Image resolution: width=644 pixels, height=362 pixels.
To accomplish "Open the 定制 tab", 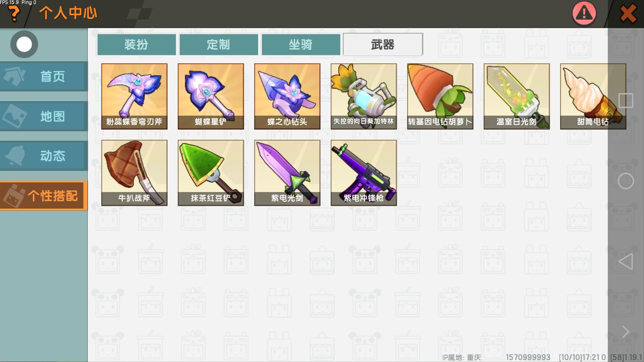I will (x=218, y=44).
